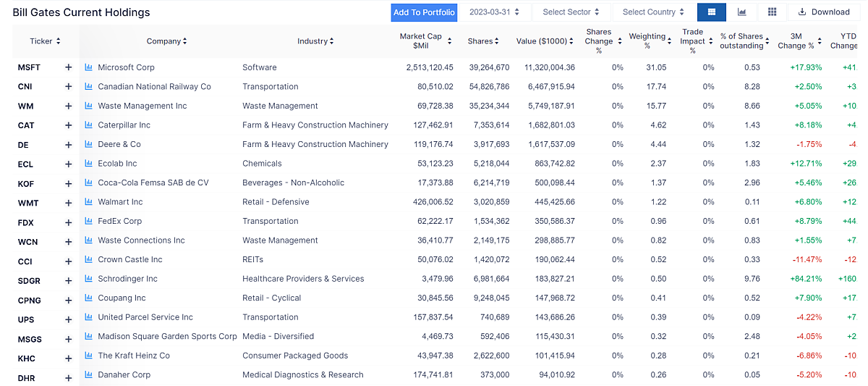
Task: Open chart icon for Canadian National Railway Co
Action: click(x=89, y=86)
